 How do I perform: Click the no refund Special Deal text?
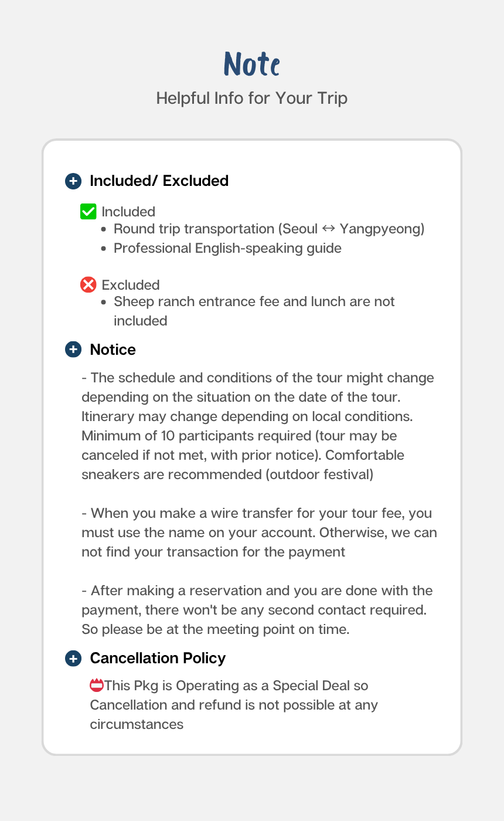point(234,704)
